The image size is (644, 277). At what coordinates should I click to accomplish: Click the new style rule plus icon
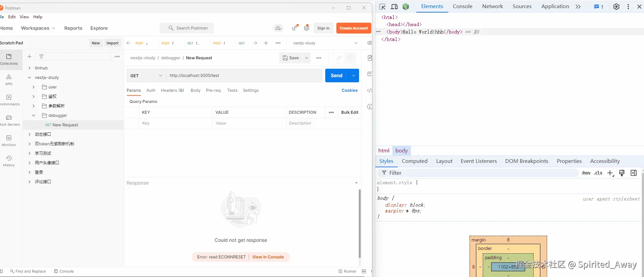pos(610,173)
